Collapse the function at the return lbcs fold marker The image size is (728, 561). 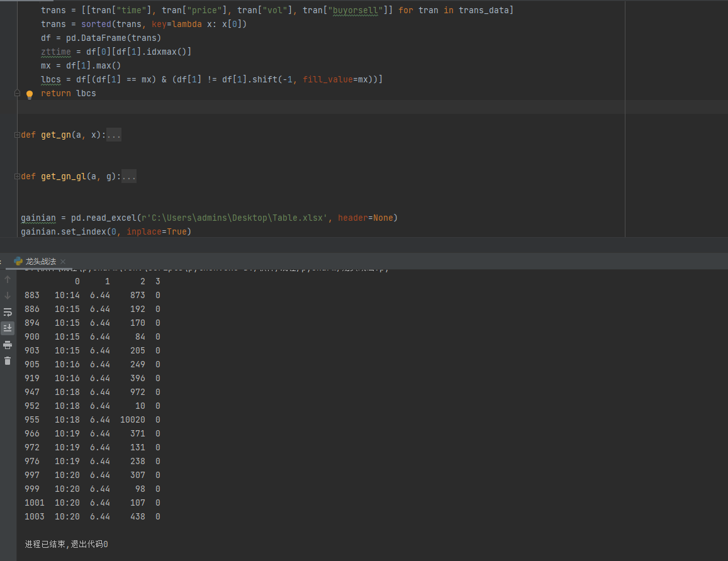(x=17, y=93)
